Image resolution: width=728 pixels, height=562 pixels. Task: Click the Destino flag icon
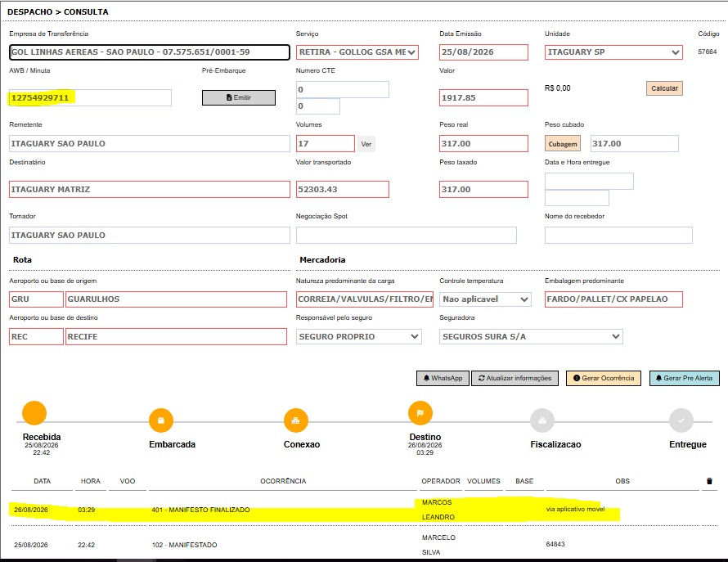(420, 413)
